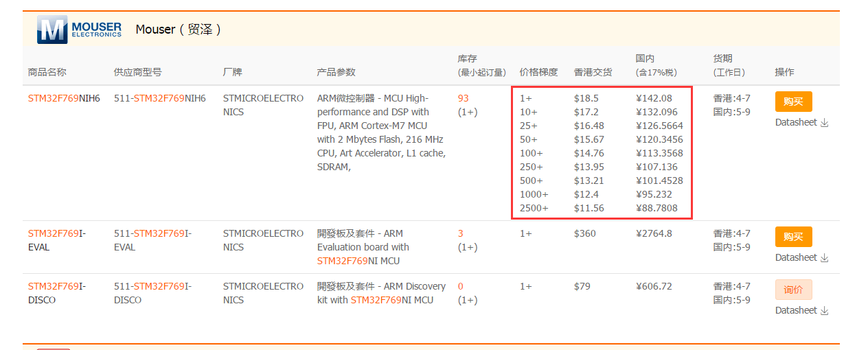Select the 2500+ price tier row

(602, 208)
